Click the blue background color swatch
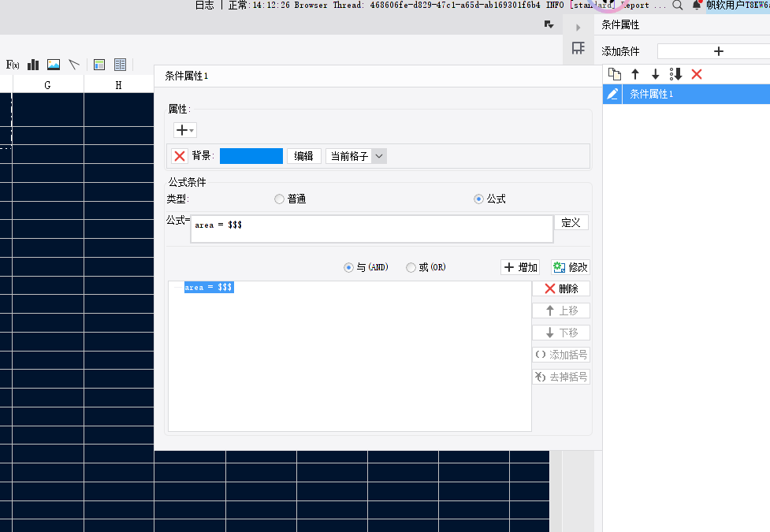Screen dimensions: 770x532 (251, 156)
